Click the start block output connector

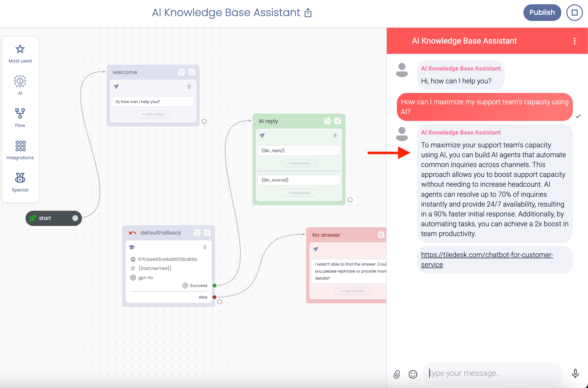click(75, 218)
